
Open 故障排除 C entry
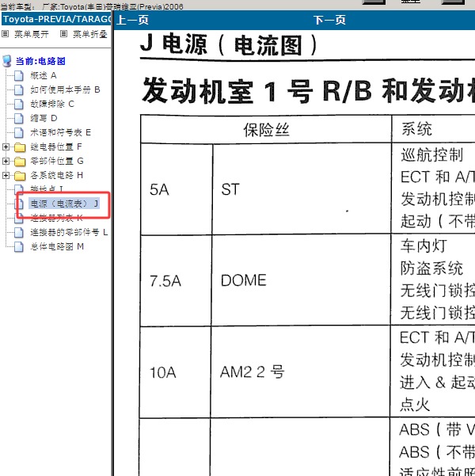point(52,104)
